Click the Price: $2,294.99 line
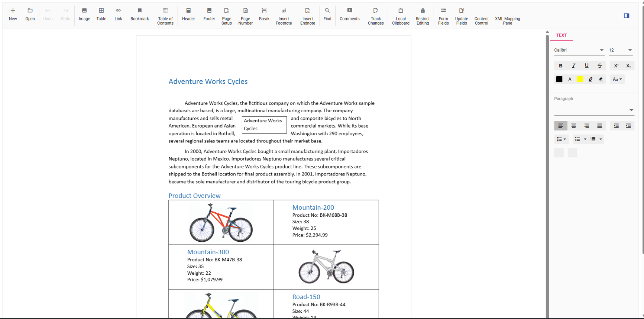This screenshot has width=644, height=319. (310, 235)
